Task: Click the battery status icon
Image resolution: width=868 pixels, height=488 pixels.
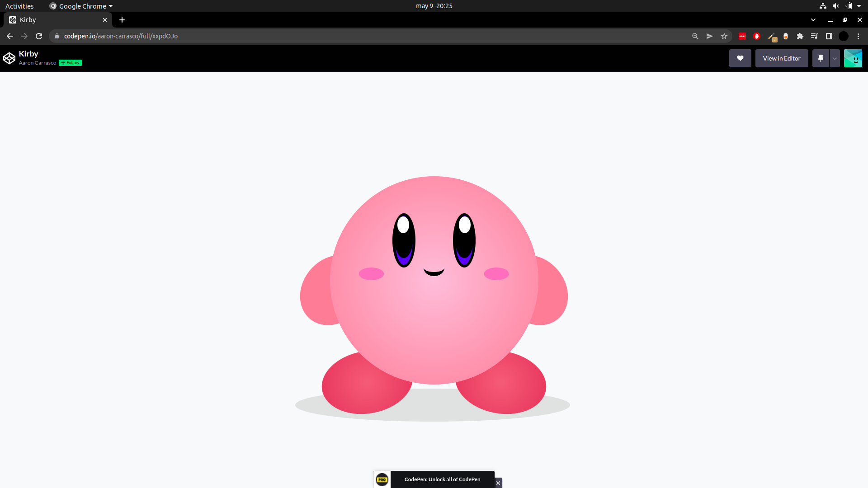Action: [849, 6]
